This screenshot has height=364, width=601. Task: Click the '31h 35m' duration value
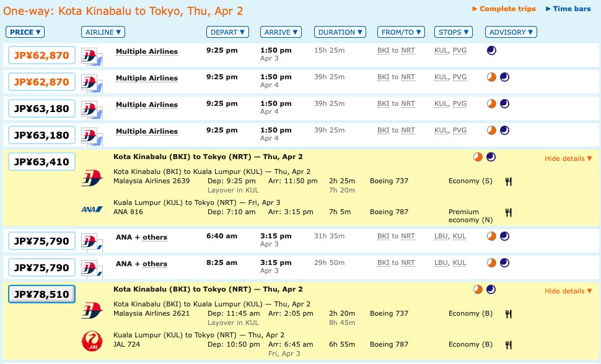pyautogui.click(x=329, y=236)
